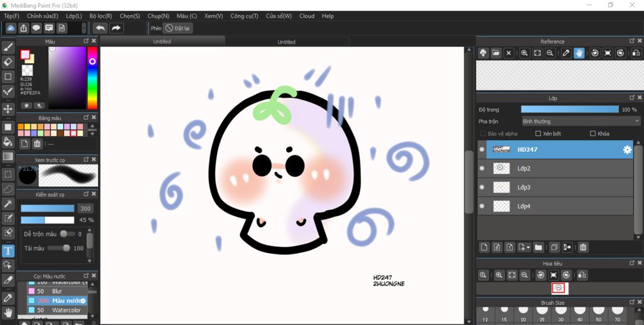Viewport: 644px width, 325px height.
Task: Choose brush size 12 preset
Action: point(486,315)
